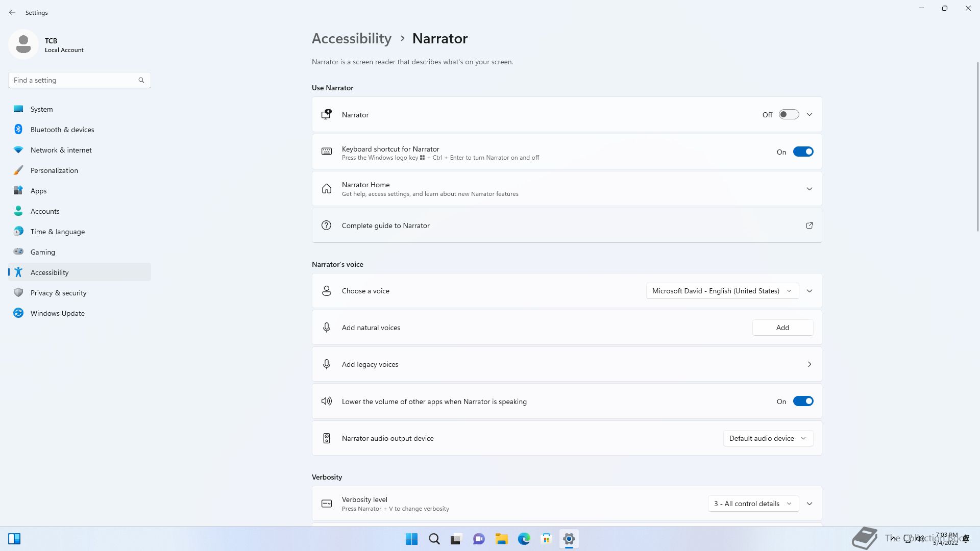
Task: Go to System settings
Action: point(80,109)
